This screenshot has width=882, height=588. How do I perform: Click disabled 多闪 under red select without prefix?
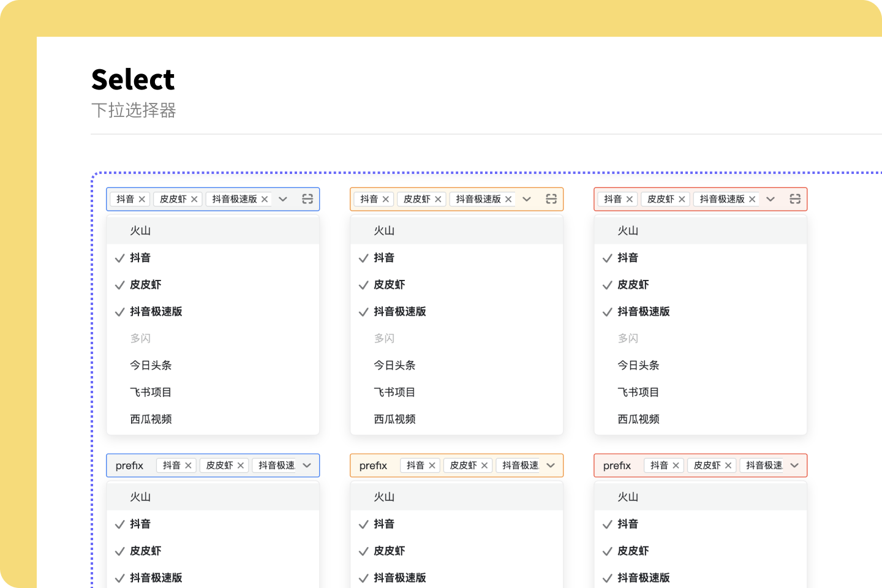point(701,339)
